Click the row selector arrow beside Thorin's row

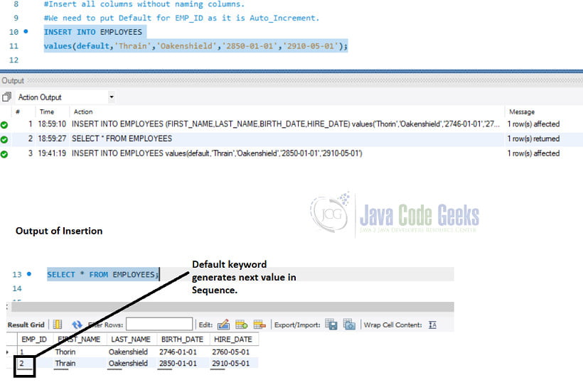point(7,352)
